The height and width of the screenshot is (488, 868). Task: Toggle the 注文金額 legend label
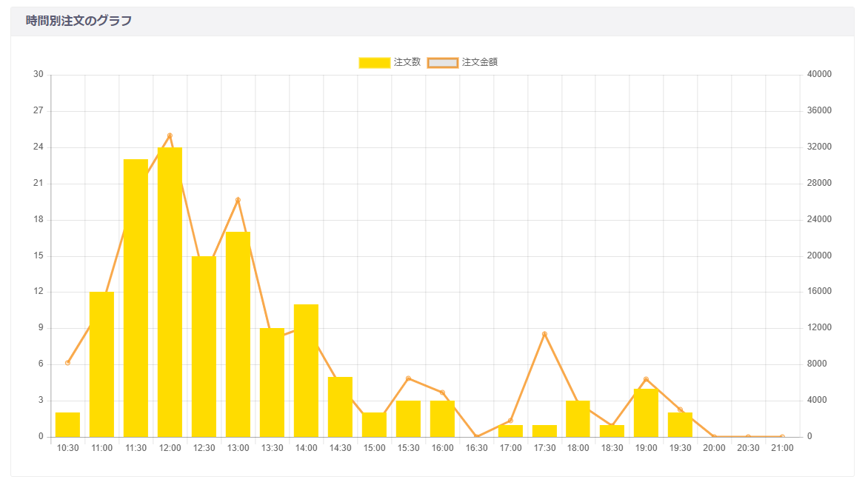pyautogui.click(x=479, y=62)
